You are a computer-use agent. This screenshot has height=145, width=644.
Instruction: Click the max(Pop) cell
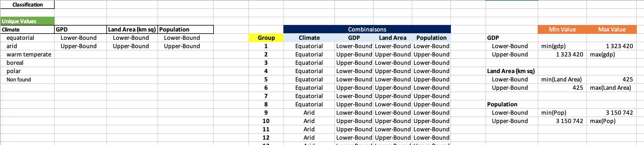602,121
